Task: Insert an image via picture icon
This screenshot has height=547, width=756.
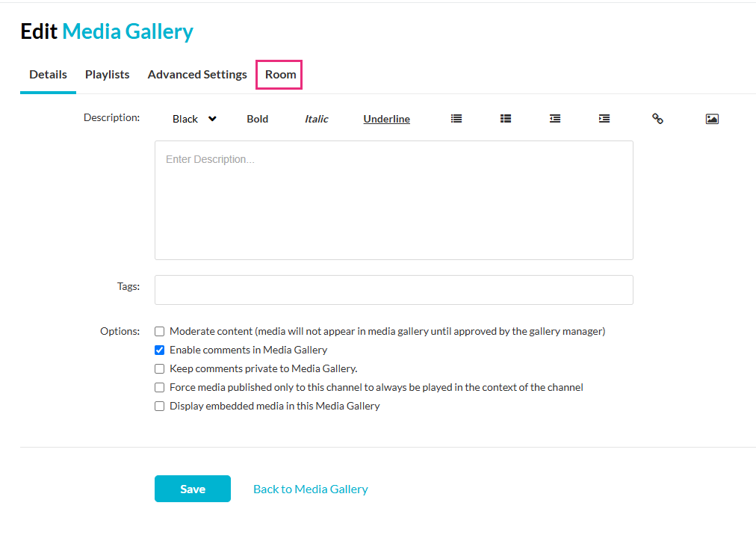Action: (x=712, y=119)
